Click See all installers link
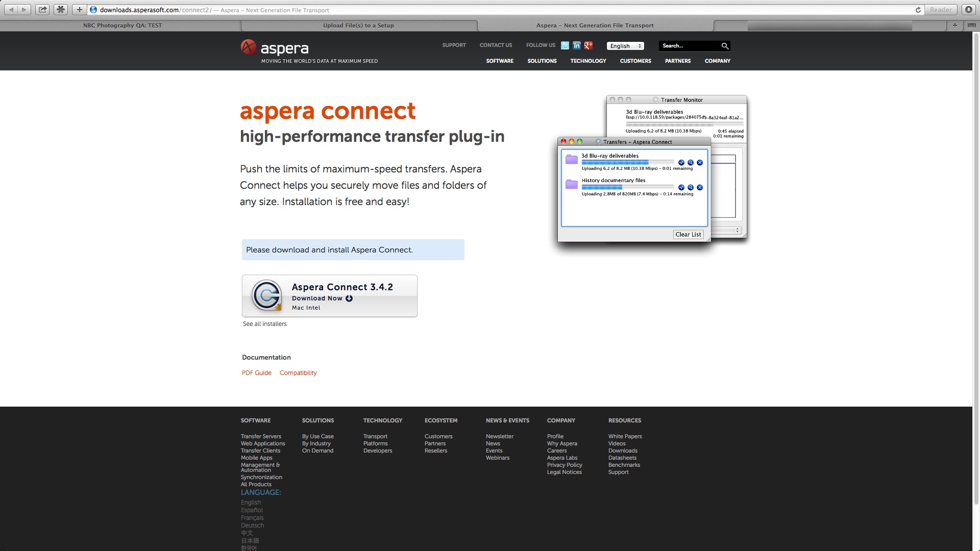This screenshot has width=980, height=551. coord(264,324)
